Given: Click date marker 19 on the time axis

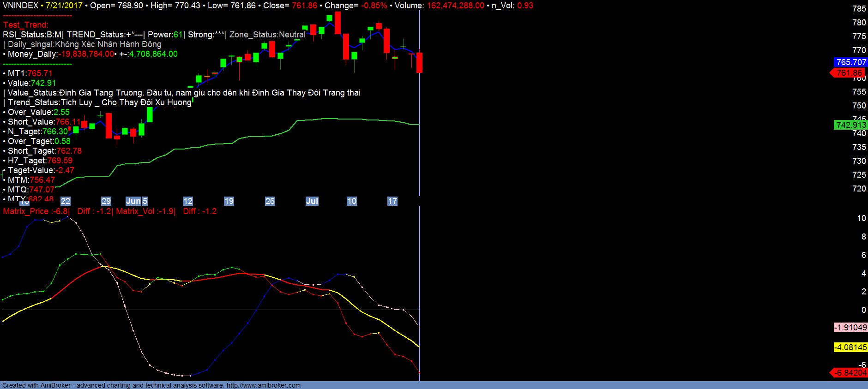Looking at the screenshot, I should pos(229,201).
